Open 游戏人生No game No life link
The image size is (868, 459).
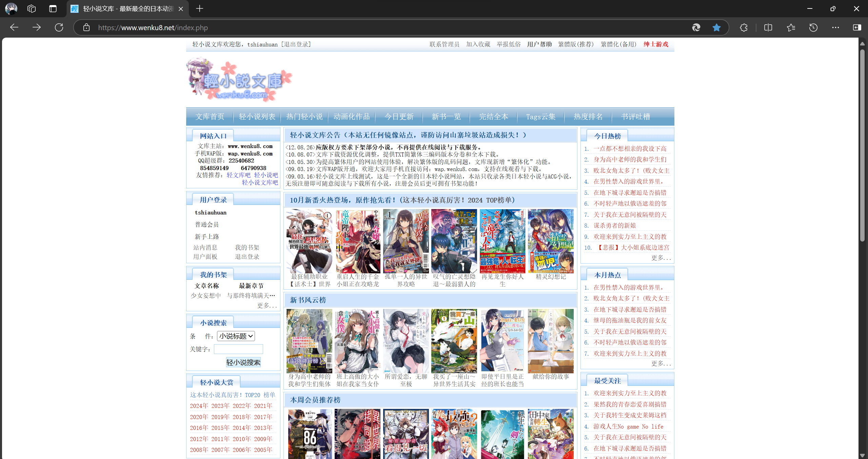pos(628,426)
